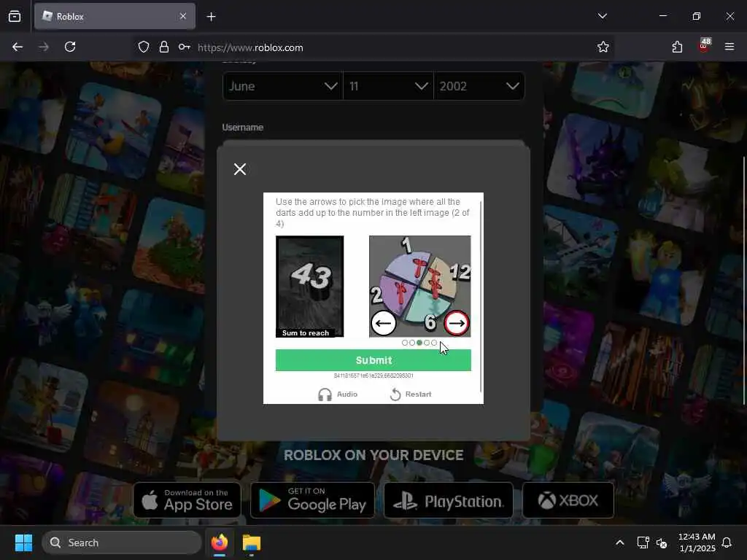
Task: Click the muted volume tray icon
Action: pyautogui.click(x=662, y=542)
